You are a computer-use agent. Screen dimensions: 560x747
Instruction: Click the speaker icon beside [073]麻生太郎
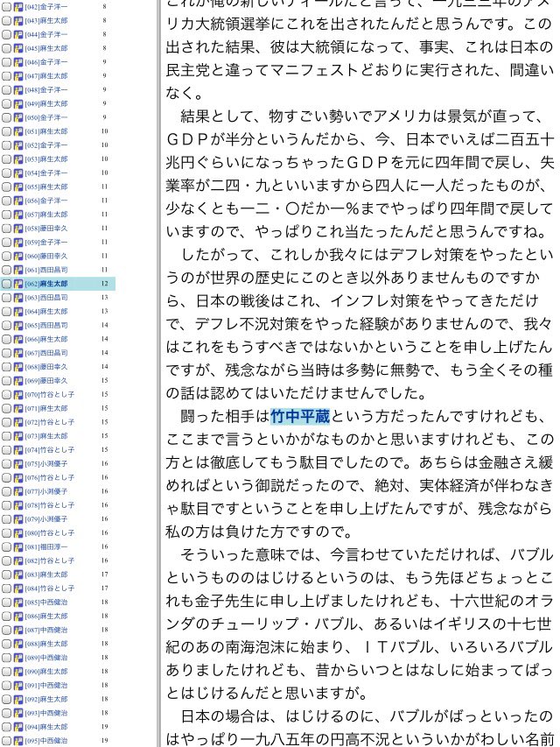coord(18,436)
